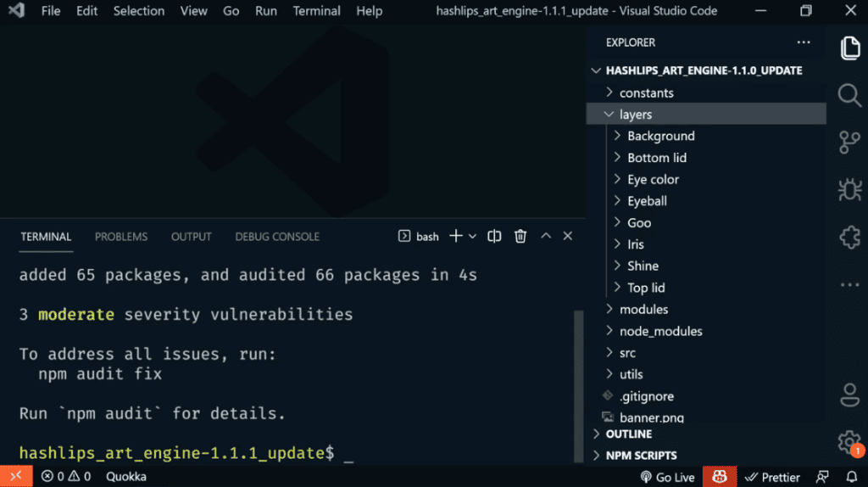
Task: Switch to DEBUG CONSOLE panel tab
Action: pyautogui.click(x=277, y=237)
